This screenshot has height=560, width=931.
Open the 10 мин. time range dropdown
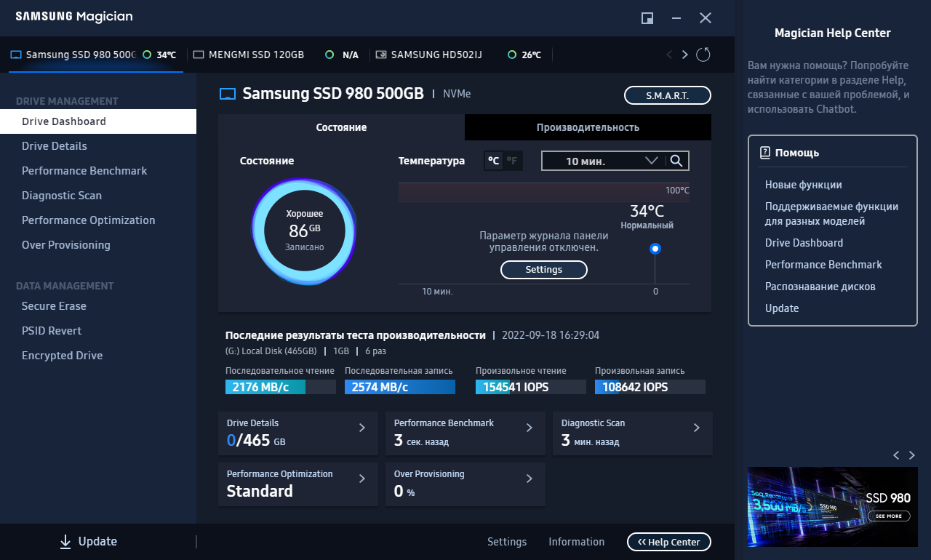603,161
